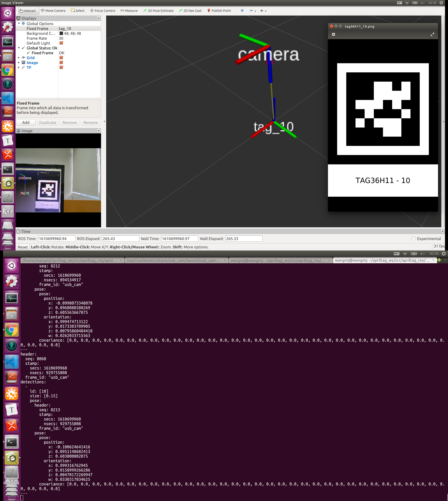Viewport: 448px width, 501px height.
Task: Collapse the Global Options section
Action: [19, 24]
